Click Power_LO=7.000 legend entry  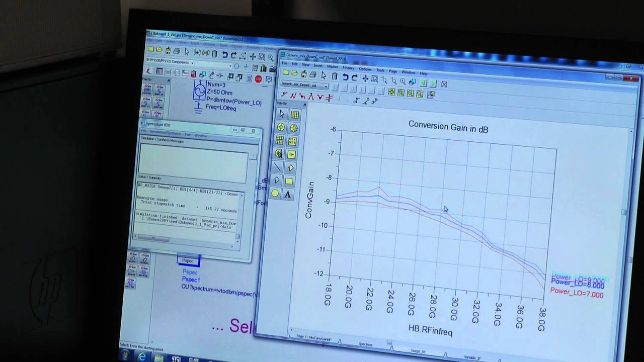577,293
